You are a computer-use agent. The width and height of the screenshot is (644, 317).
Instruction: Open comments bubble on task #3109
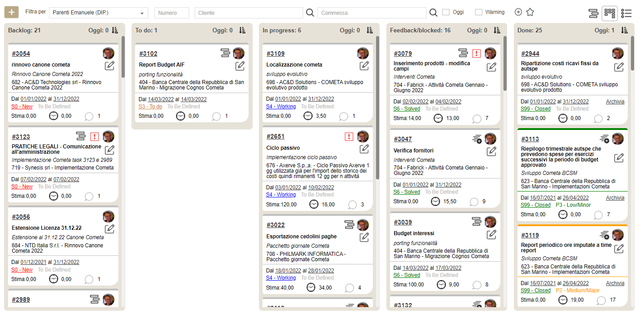click(x=344, y=116)
